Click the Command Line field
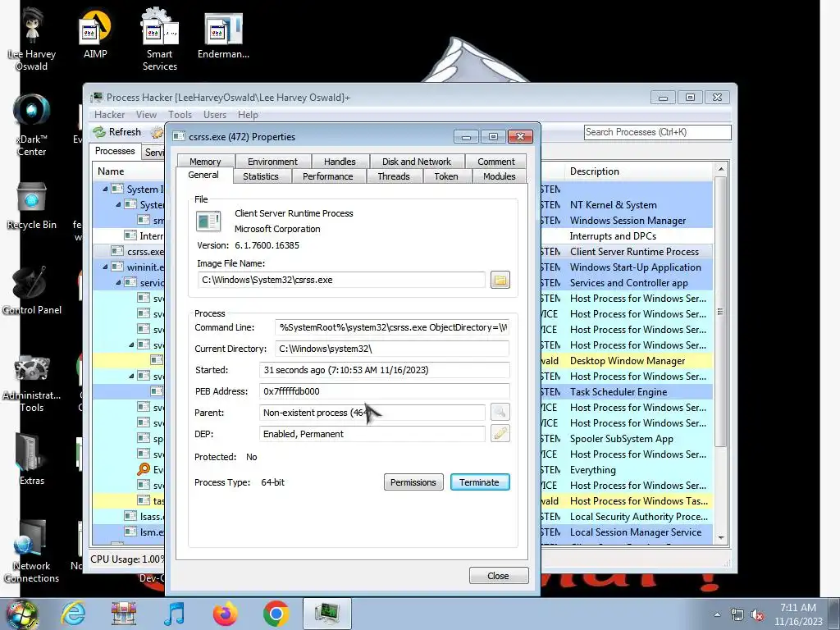This screenshot has width=840, height=630. [392, 327]
